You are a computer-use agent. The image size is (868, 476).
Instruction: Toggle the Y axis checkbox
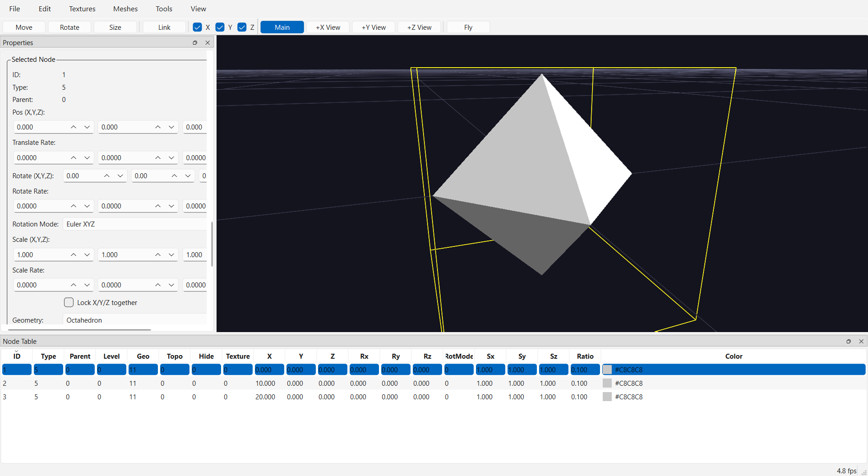click(x=220, y=27)
